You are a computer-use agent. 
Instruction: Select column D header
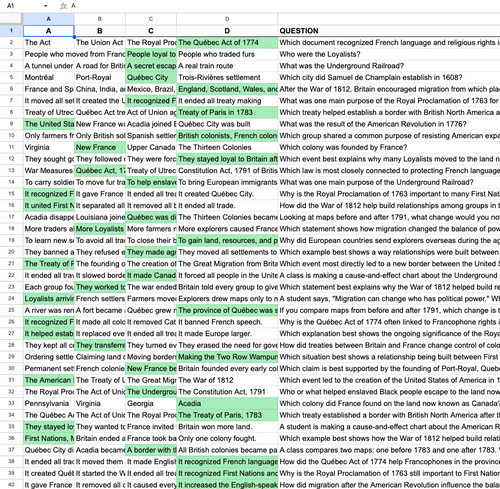click(227, 19)
